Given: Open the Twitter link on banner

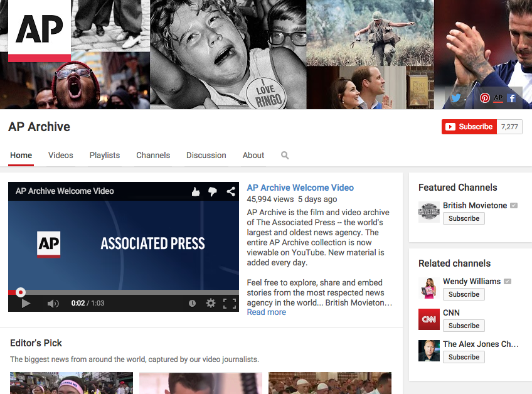Looking at the screenshot, I should tap(456, 98).
